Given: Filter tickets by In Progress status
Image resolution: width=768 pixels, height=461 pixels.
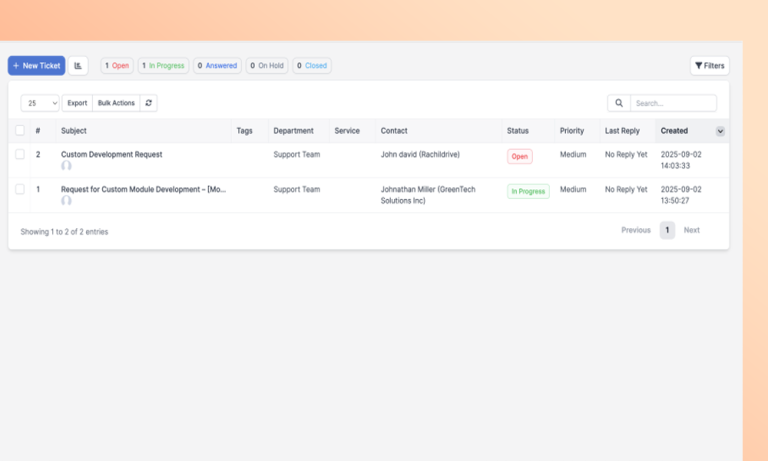Looking at the screenshot, I should 163,66.
